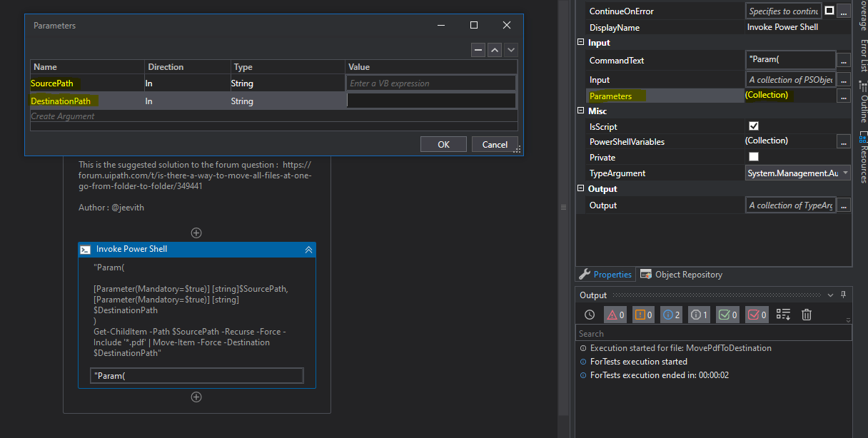The image size is (868, 438).
Task: Open the TypeArgument dropdown
Action: tap(845, 173)
